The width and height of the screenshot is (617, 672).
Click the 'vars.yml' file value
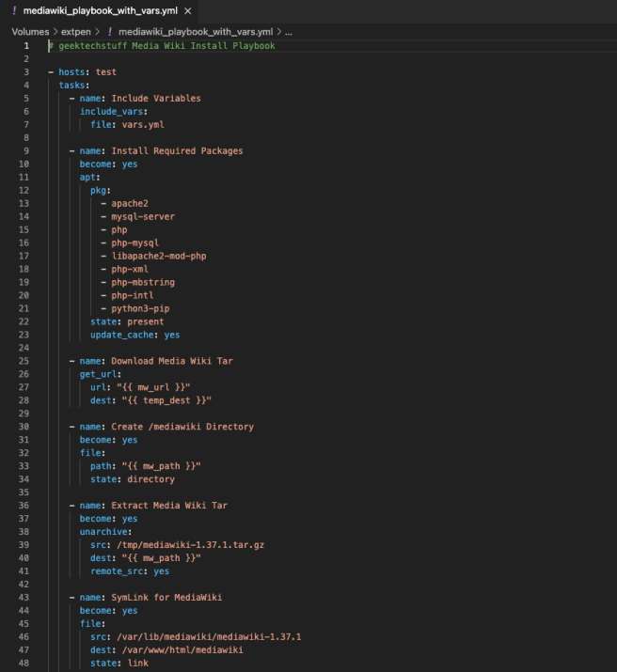143,125
